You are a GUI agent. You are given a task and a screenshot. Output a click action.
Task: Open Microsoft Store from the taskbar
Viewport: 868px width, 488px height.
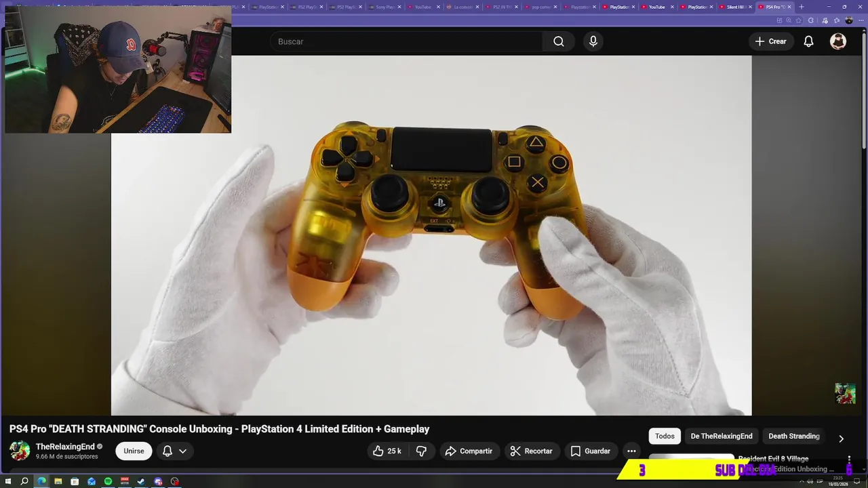tap(75, 481)
